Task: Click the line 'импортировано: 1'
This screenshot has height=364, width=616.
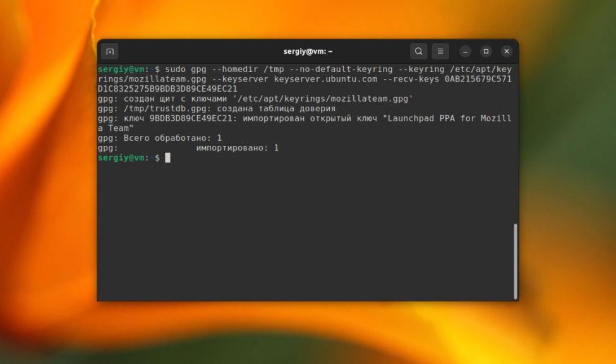Action: point(238,148)
